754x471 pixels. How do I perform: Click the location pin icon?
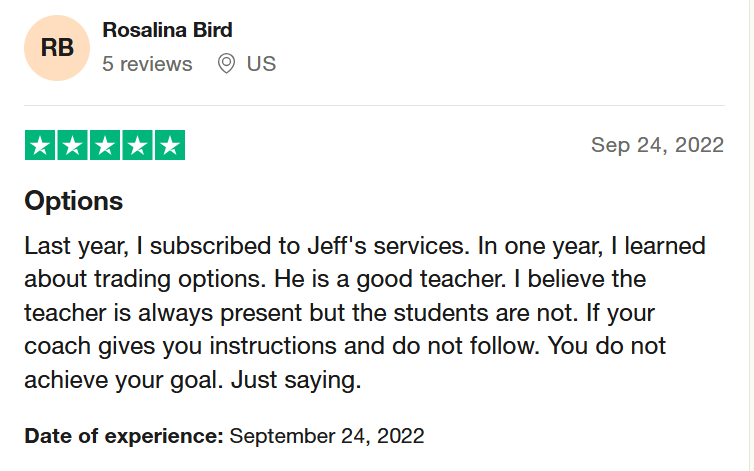click(226, 64)
